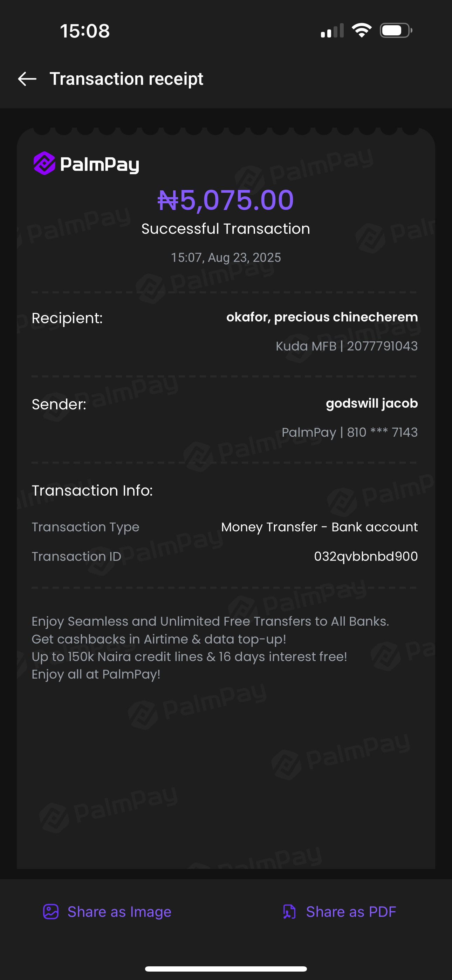Image resolution: width=452 pixels, height=980 pixels.
Task: Tap the Wi-Fi status icon
Action: (x=362, y=30)
